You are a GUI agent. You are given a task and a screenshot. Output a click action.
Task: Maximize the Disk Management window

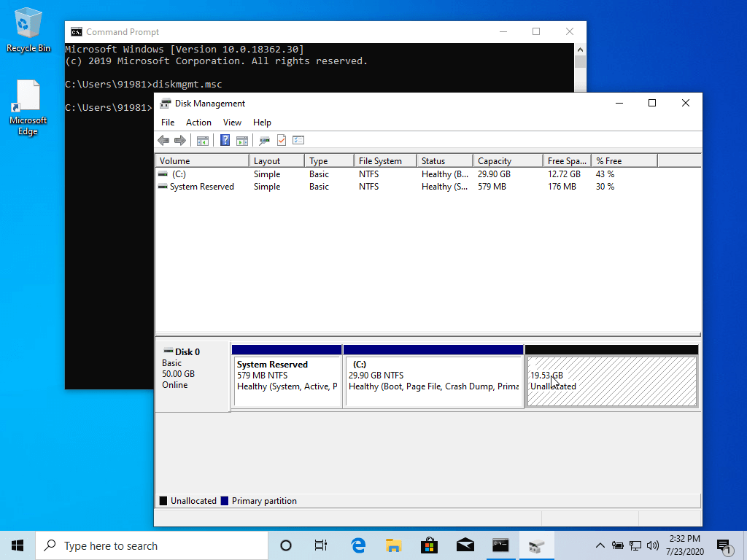[x=652, y=104]
